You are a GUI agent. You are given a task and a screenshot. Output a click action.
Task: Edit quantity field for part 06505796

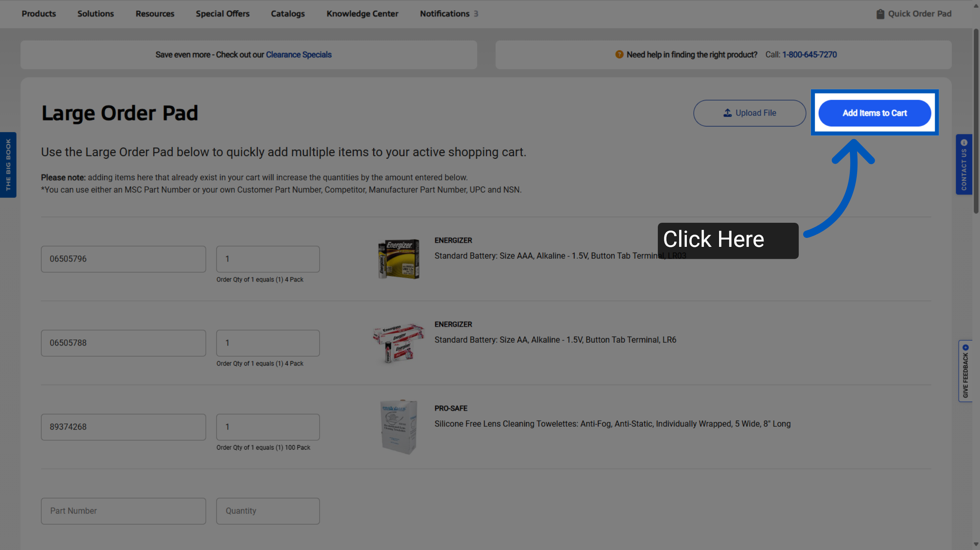point(268,259)
